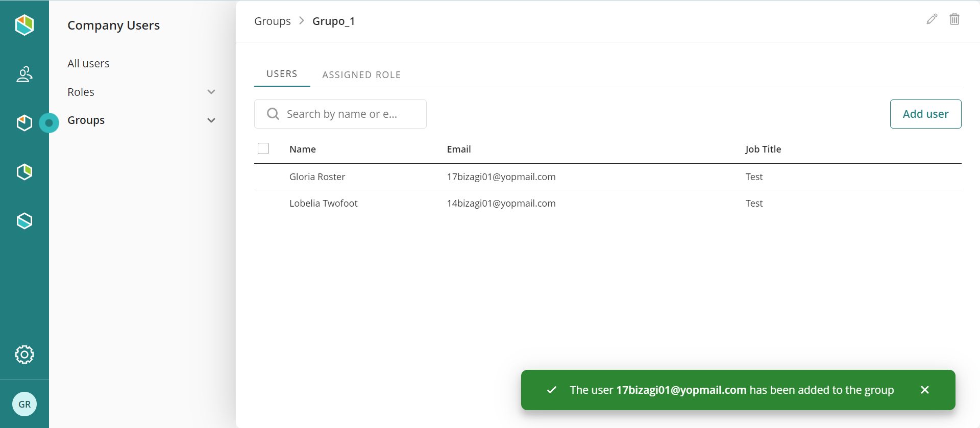Image resolution: width=980 pixels, height=428 pixels.
Task: Click the Grupo_1 breadcrumb title
Action: point(333,21)
